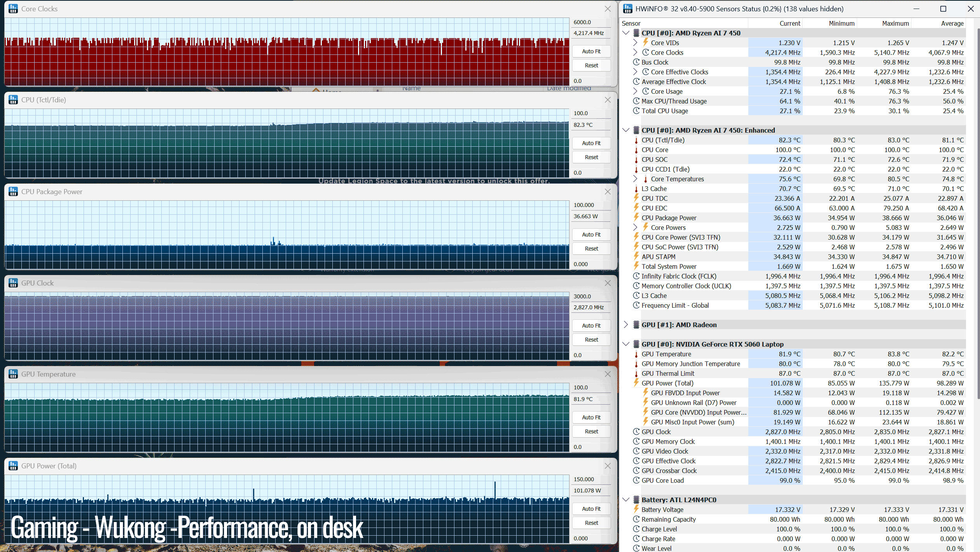Click Reset in the GPU Temperature graph

point(591,431)
